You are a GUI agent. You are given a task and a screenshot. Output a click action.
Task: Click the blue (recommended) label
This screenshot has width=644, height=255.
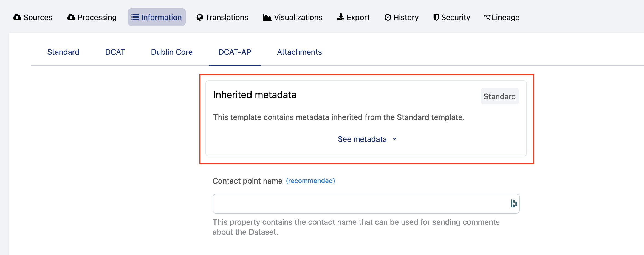(x=310, y=181)
